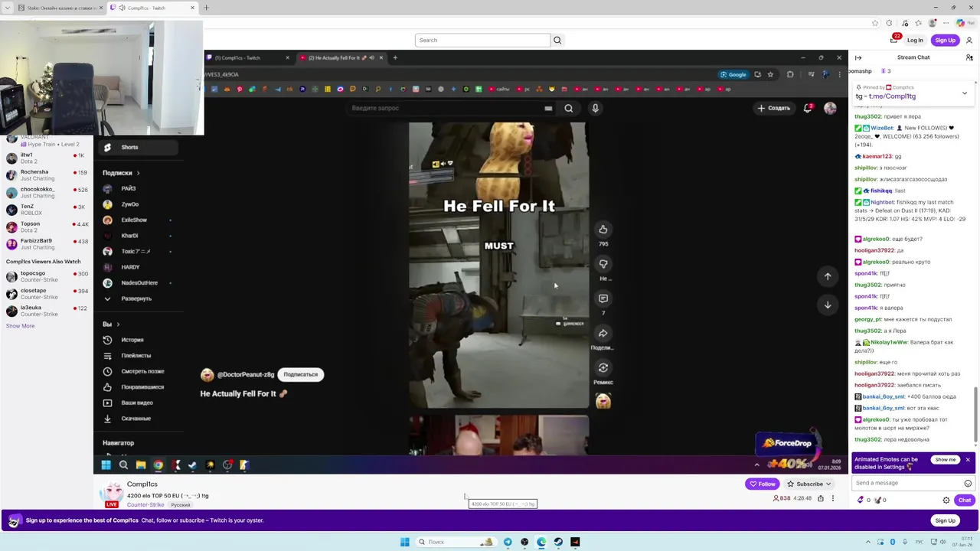Dismiss the animated emotes notice X
Viewport: 980px width, 551px height.
968,460
